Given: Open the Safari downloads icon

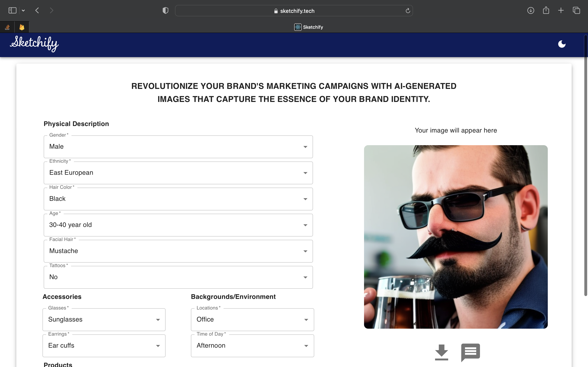Looking at the screenshot, I should coord(530,10).
